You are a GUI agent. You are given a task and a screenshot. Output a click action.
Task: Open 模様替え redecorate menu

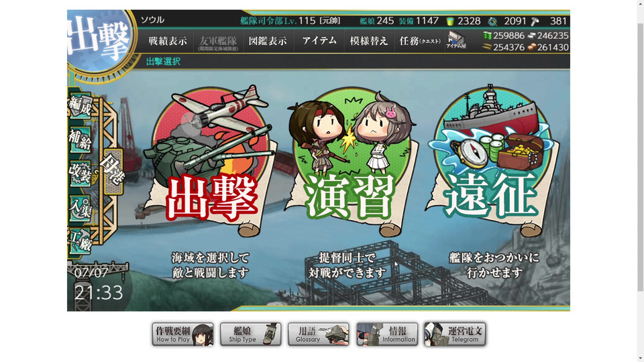[369, 41]
